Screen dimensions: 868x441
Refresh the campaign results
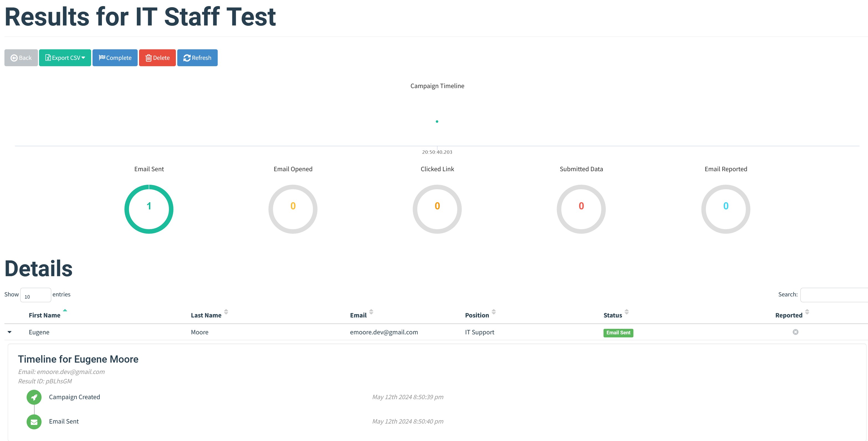click(x=197, y=58)
